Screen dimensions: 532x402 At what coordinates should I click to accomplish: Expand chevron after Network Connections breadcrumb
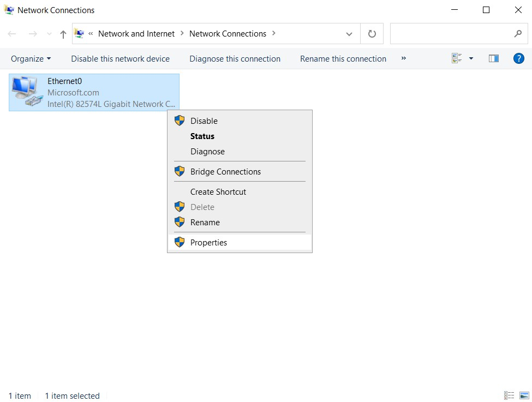[274, 33]
